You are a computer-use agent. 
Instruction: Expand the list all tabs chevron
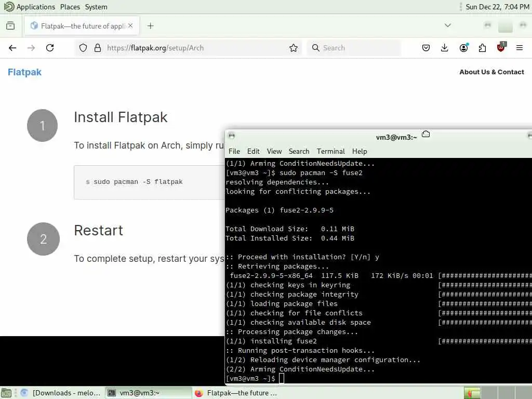click(448, 25)
